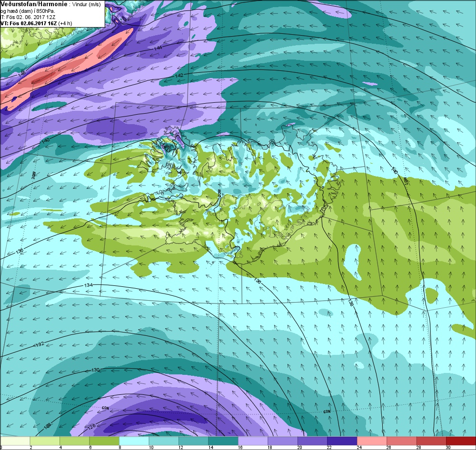Click the 20W longitude label over Iceland
Screen dimensions: 476x450
(219, 194)
